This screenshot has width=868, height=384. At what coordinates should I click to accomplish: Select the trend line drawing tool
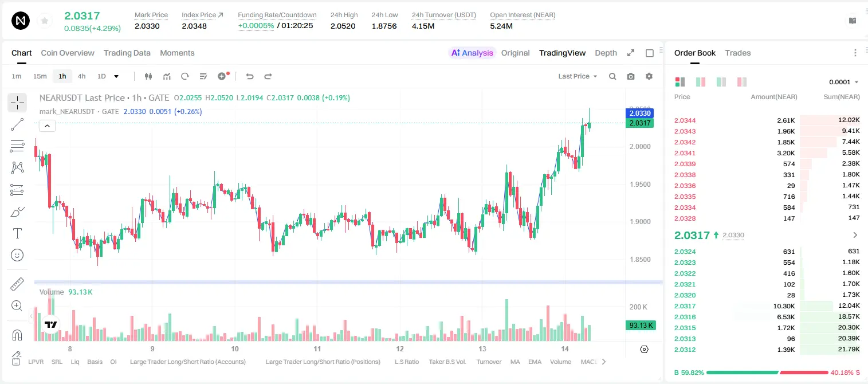(x=17, y=124)
